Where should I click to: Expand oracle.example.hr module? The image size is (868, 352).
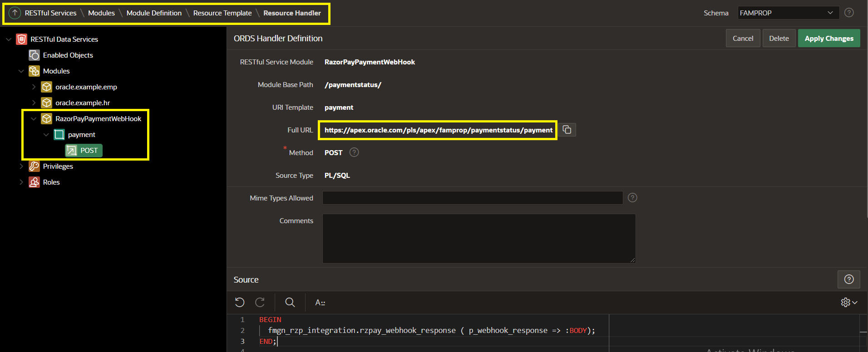point(34,103)
